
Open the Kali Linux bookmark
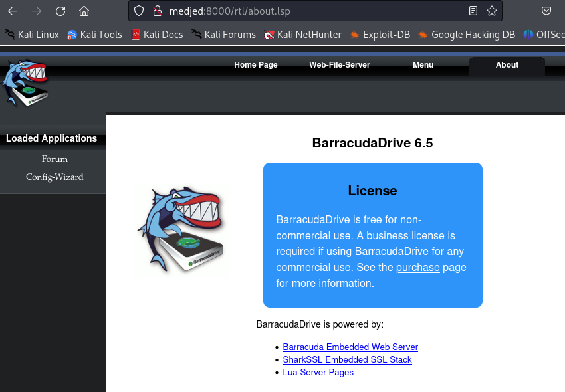coord(32,35)
